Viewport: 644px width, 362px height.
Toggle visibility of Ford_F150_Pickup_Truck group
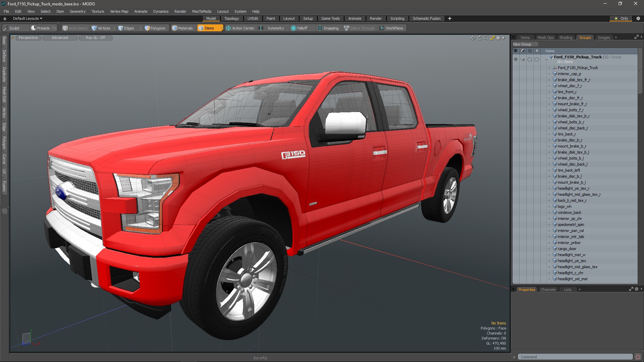[516, 59]
